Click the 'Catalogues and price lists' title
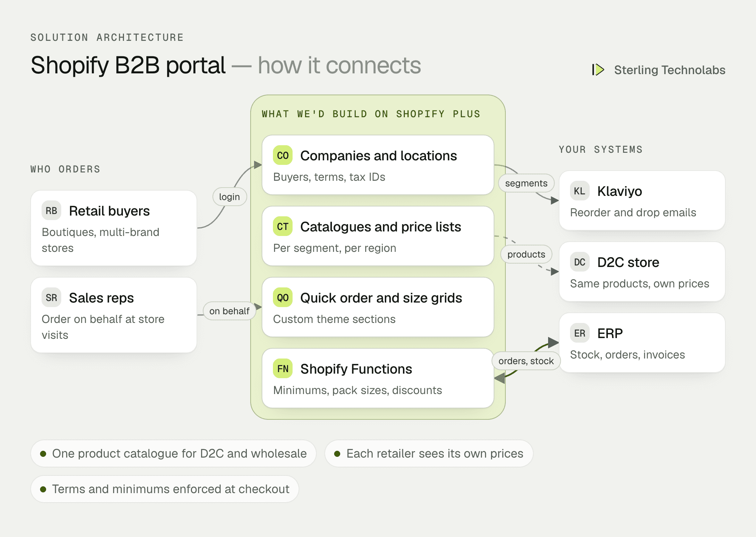The height and width of the screenshot is (537, 756). [381, 227]
